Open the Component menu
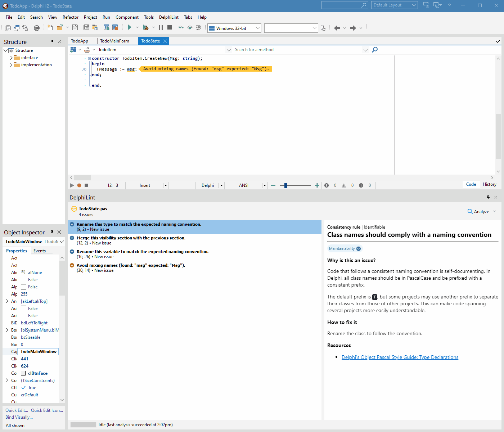Screen dimensions: 504x432 point(127,17)
